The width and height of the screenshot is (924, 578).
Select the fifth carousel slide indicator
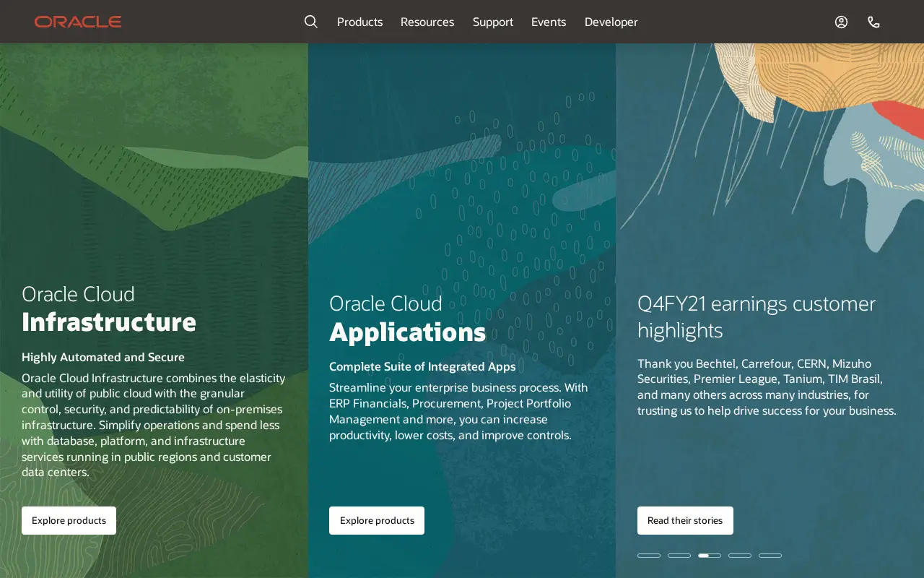(770, 556)
